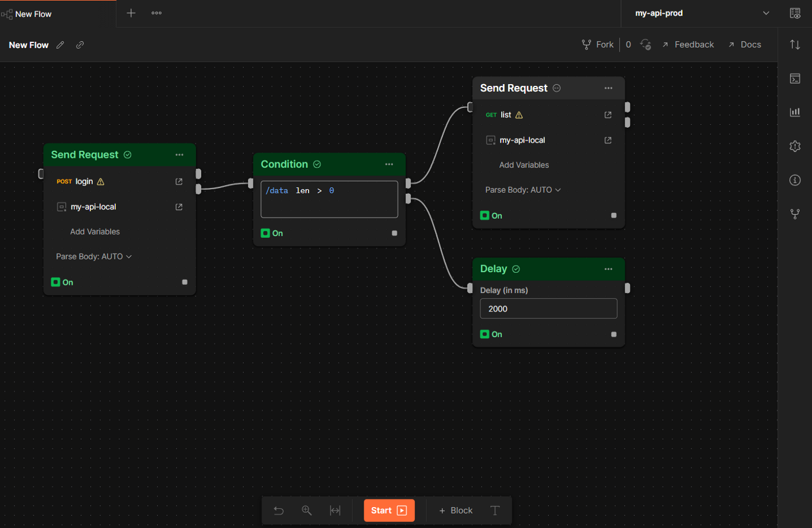
Task: Click status circle on list Send Request
Action: 557,88
